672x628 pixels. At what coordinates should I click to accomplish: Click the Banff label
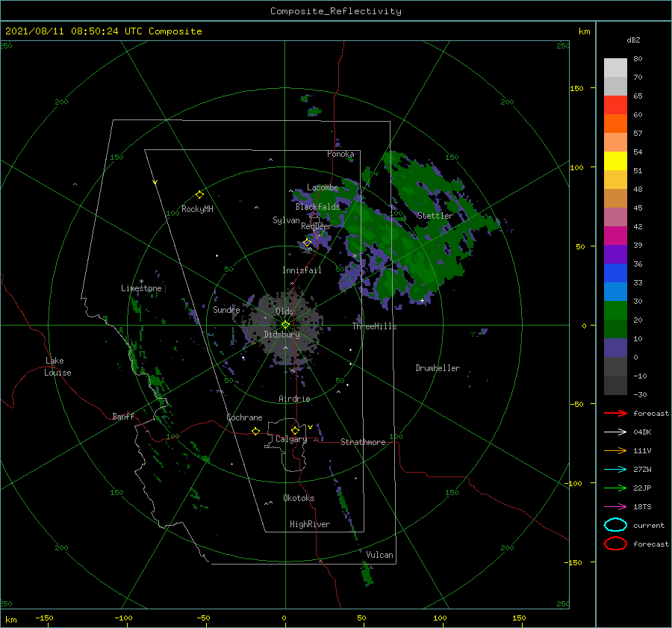pos(123,416)
